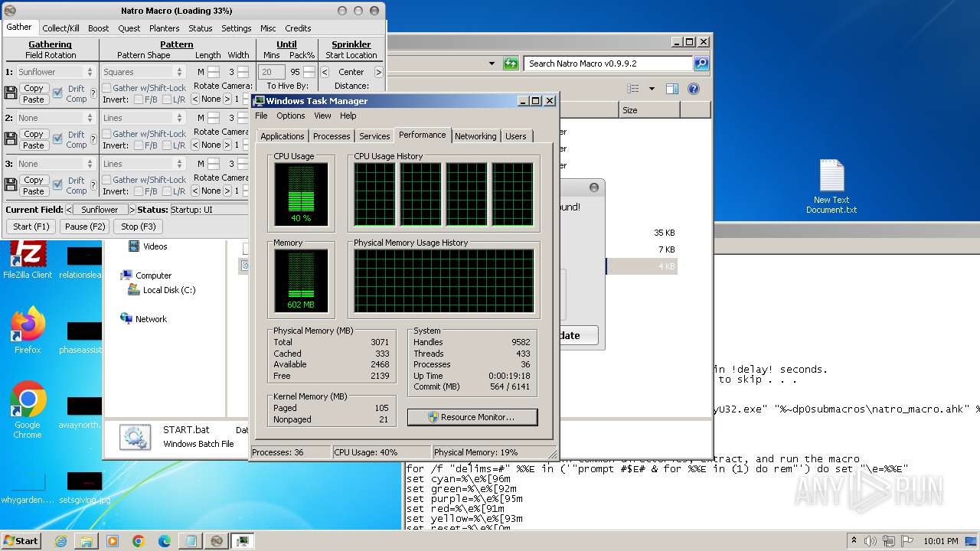Open Task Manager Options menu
The width and height of the screenshot is (980, 551).
click(x=290, y=116)
